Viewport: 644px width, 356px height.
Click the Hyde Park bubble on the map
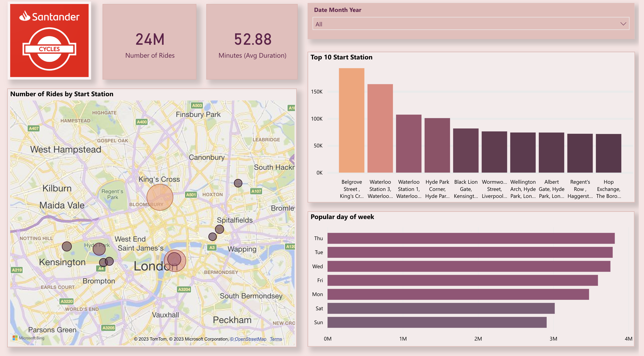pyautogui.click(x=99, y=250)
